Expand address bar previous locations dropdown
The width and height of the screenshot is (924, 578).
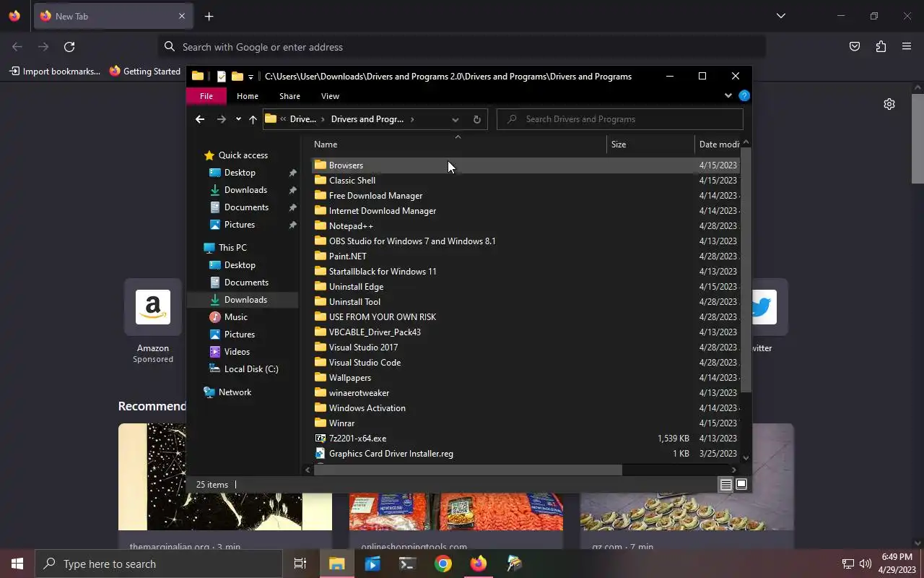(455, 119)
